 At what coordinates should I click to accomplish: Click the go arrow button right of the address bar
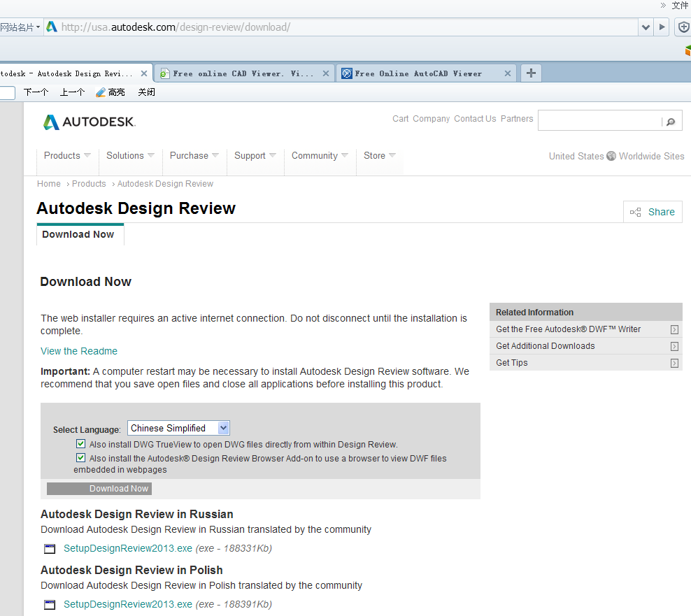(662, 27)
